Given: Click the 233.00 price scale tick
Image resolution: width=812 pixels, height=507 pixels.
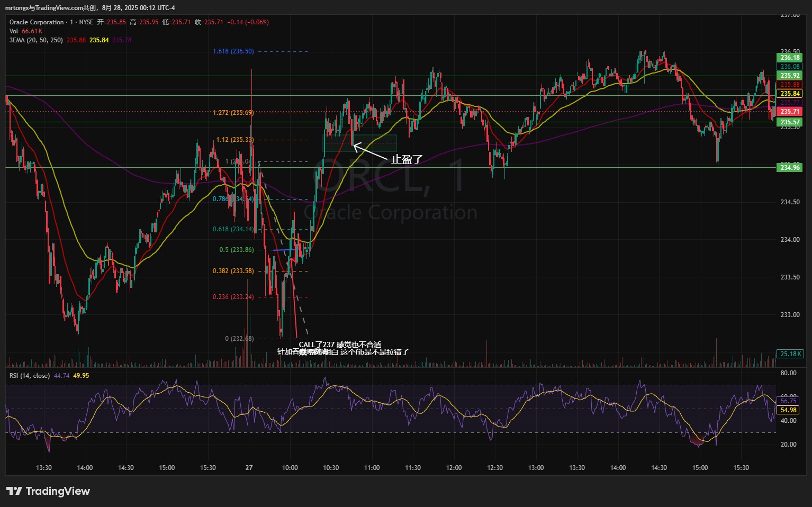Looking at the screenshot, I should [x=790, y=315].
